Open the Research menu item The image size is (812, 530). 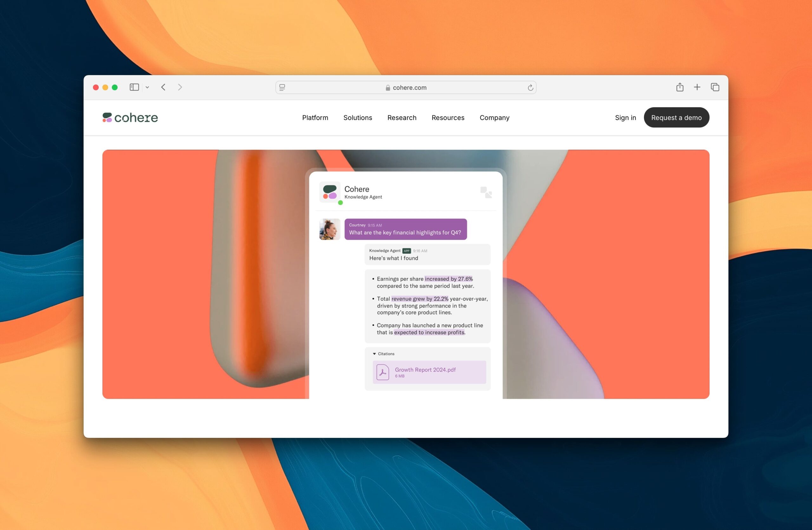pyautogui.click(x=402, y=117)
